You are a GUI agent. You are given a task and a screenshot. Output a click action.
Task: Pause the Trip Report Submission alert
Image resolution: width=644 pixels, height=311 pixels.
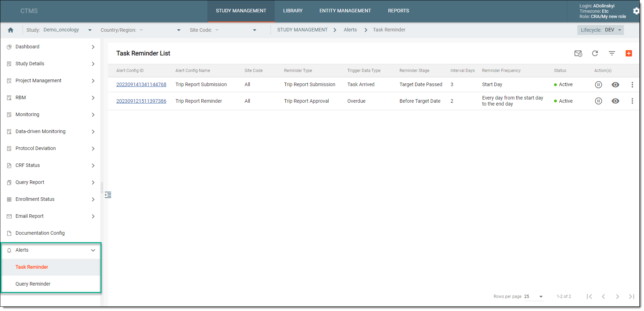click(599, 85)
